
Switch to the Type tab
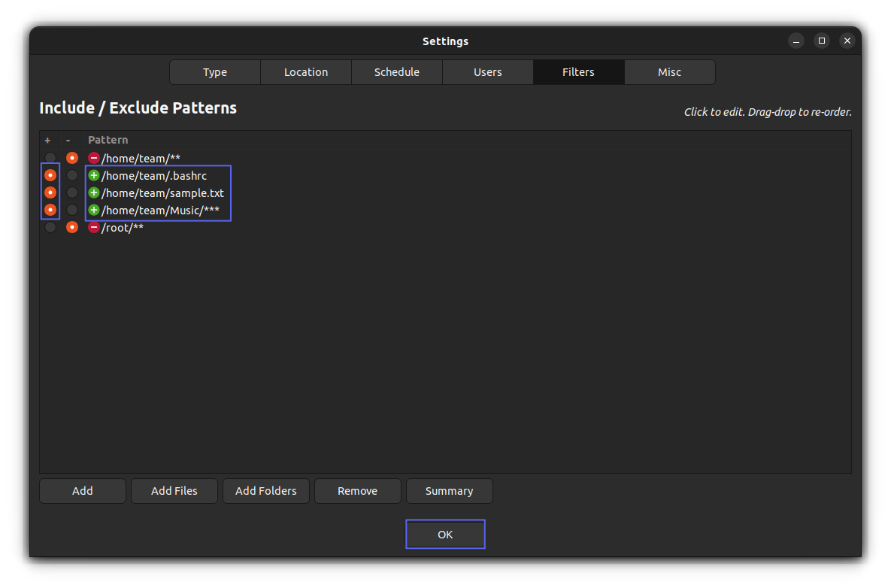click(215, 72)
